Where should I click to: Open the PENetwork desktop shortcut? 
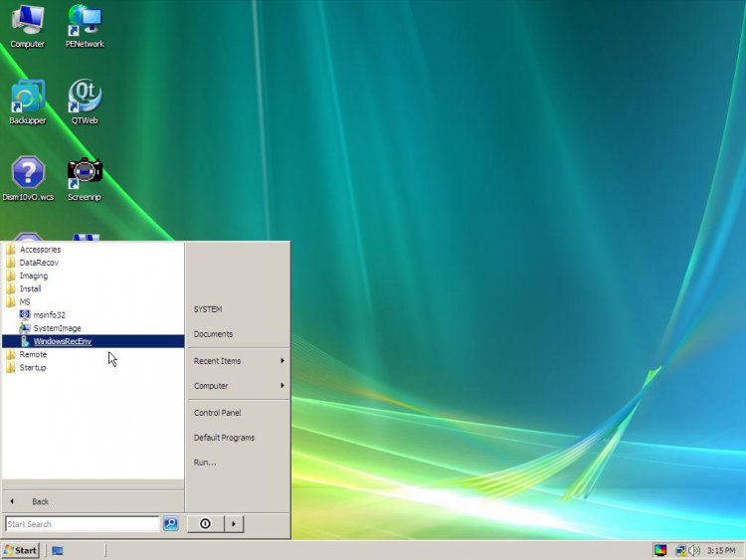pyautogui.click(x=85, y=26)
